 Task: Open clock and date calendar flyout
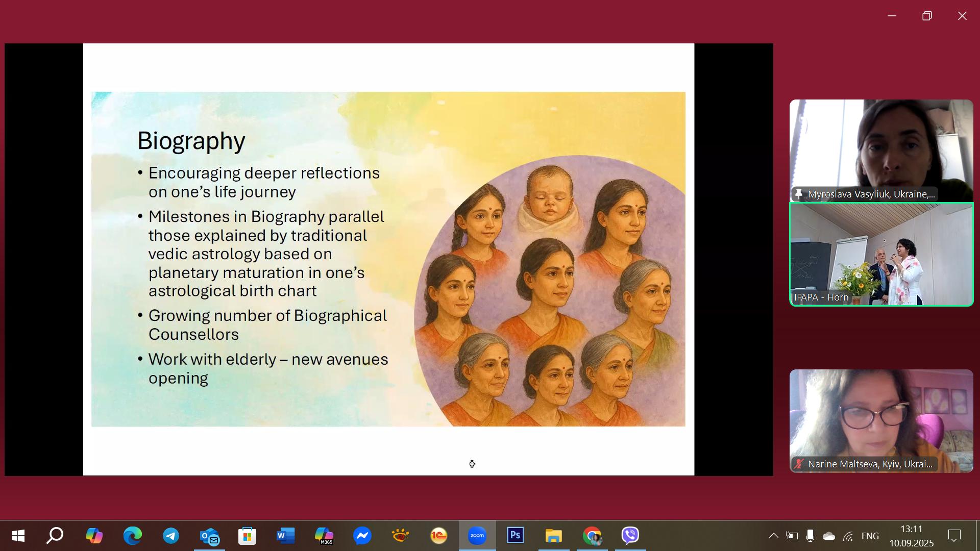pyautogui.click(x=911, y=536)
